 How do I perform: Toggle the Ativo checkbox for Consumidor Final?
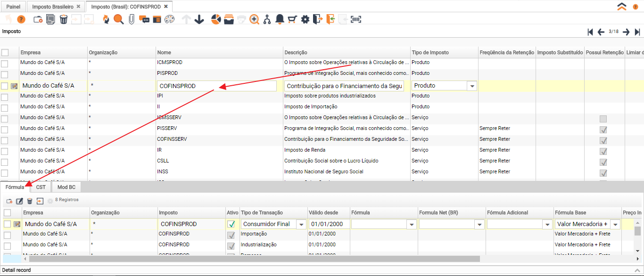[x=231, y=224]
